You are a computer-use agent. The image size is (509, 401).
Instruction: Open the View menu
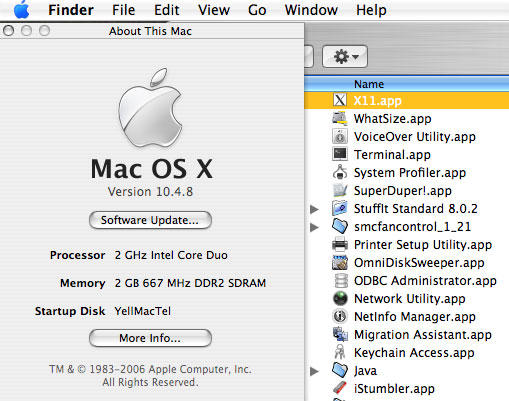214,10
